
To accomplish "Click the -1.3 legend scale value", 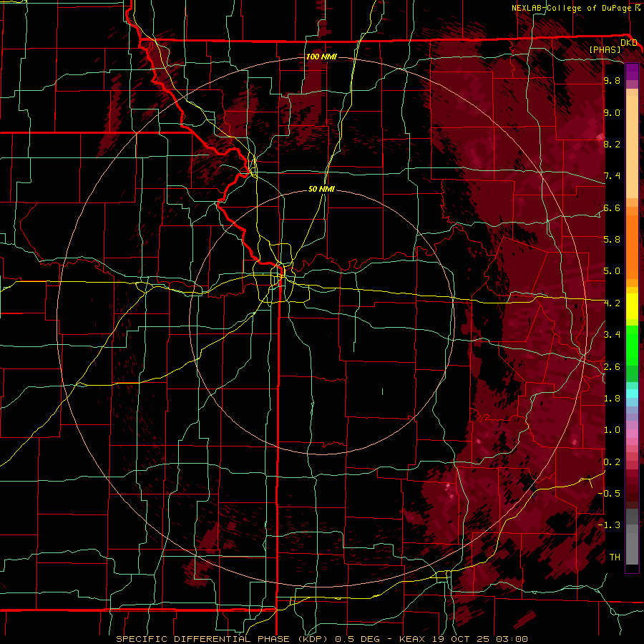I will click(x=609, y=525).
